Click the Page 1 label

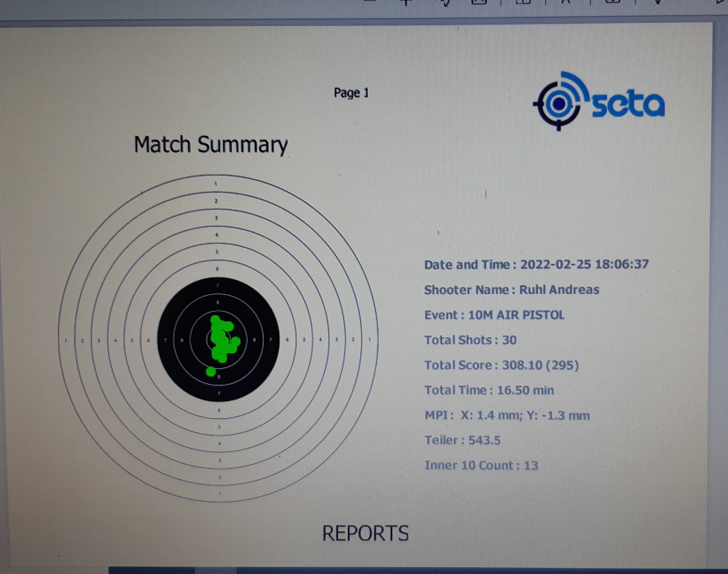351,93
